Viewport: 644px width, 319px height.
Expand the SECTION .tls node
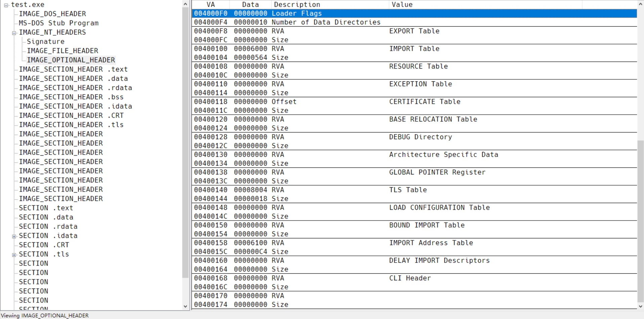pyautogui.click(x=14, y=255)
